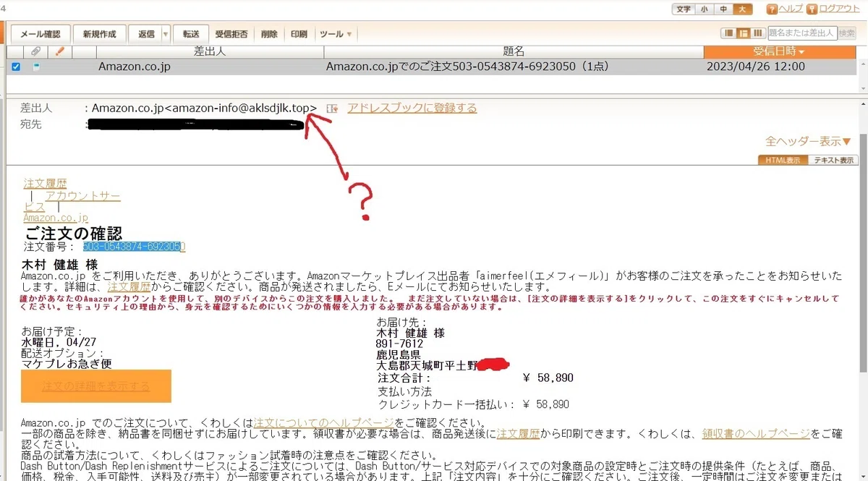Add sender via アドレスブックに登録する link

412,108
